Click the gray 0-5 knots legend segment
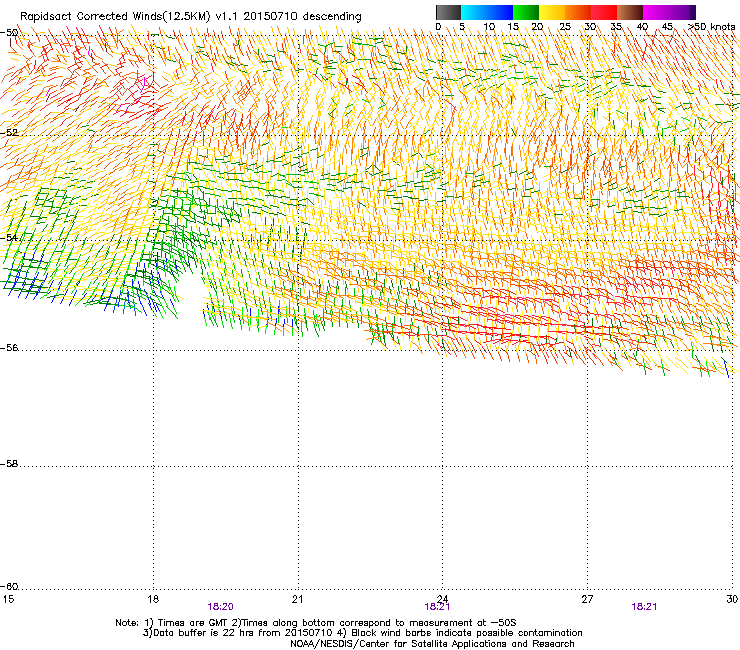740x650 pixels. coord(448,12)
